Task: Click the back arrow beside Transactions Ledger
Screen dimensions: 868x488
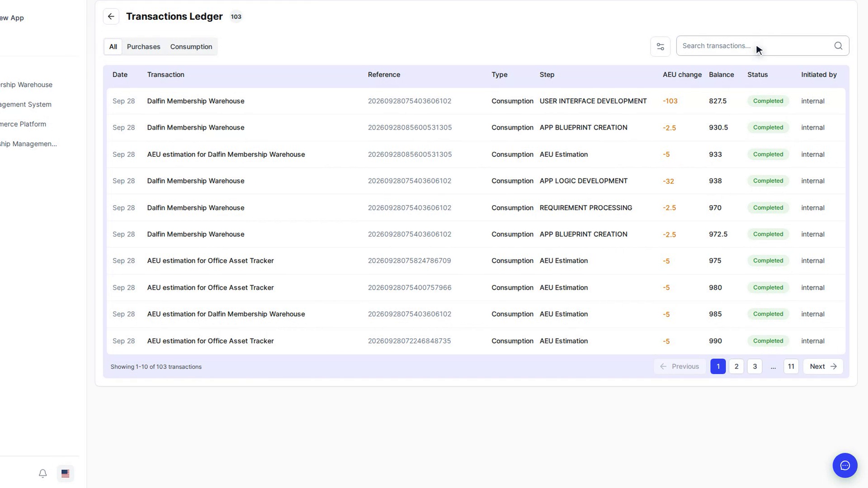Action: point(111,17)
